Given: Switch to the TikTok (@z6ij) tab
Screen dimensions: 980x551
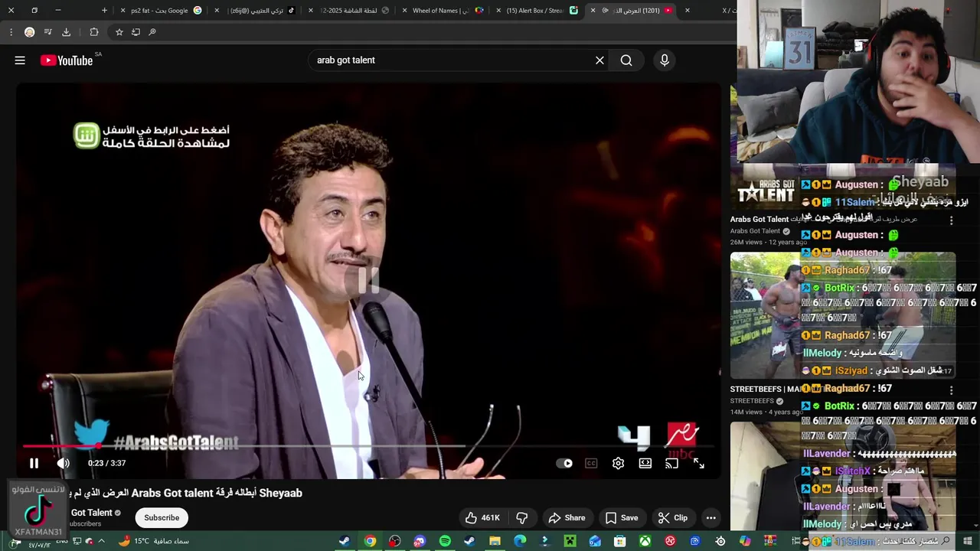Looking at the screenshot, I should tap(260, 11).
